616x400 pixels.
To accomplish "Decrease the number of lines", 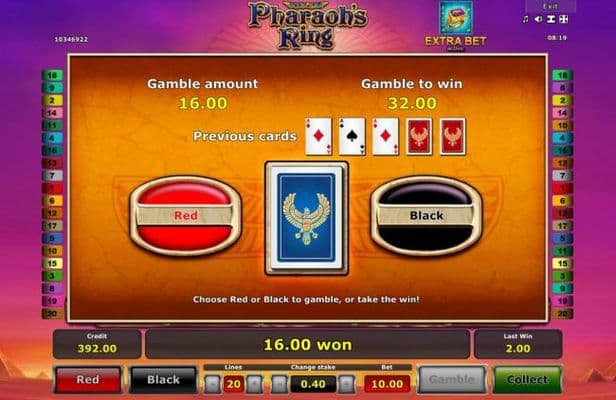I will [x=213, y=384].
